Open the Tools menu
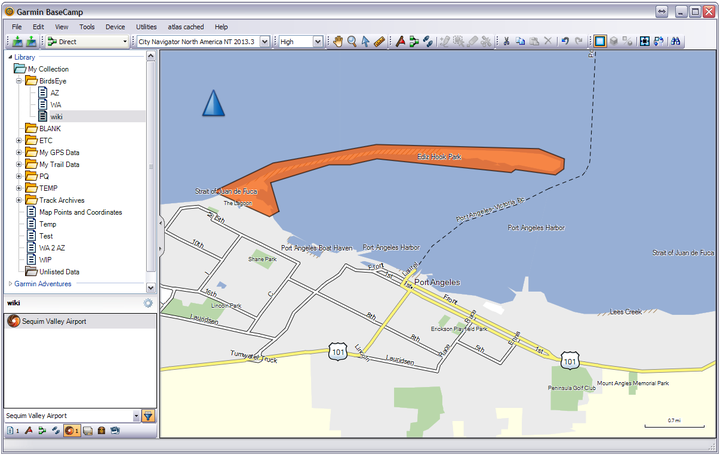 [87, 27]
